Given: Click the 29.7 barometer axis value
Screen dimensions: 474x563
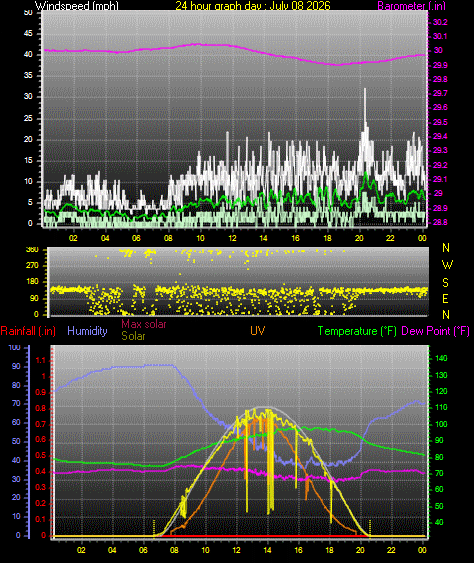Looking at the screenshot, I should tap(440, 93).
